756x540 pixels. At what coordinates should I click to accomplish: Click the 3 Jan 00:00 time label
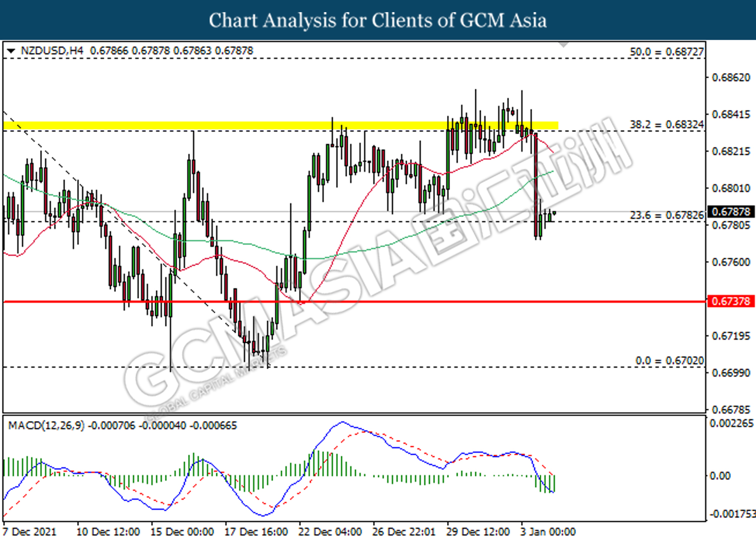[x=548, y=532]
